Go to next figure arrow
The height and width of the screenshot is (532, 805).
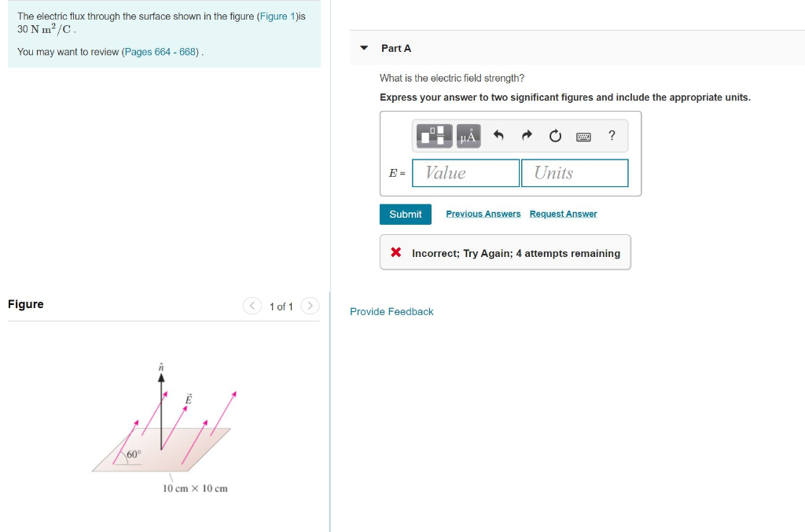tap(310, 306)
